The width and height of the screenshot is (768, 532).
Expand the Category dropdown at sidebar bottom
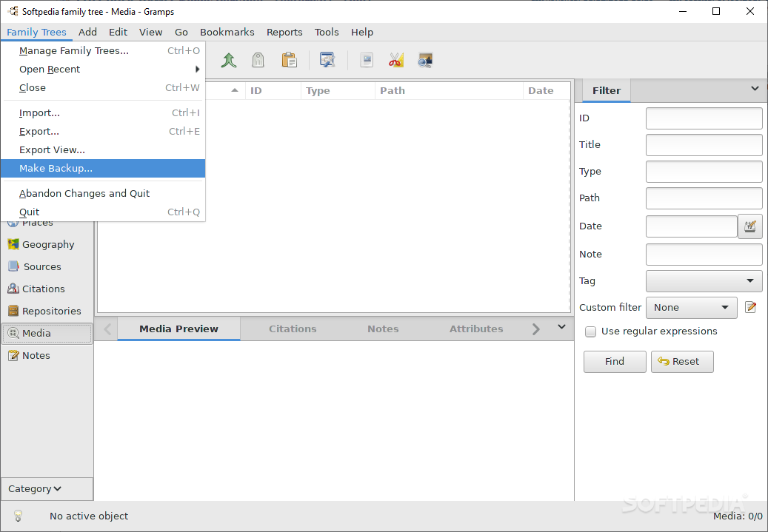pos(47,489)
